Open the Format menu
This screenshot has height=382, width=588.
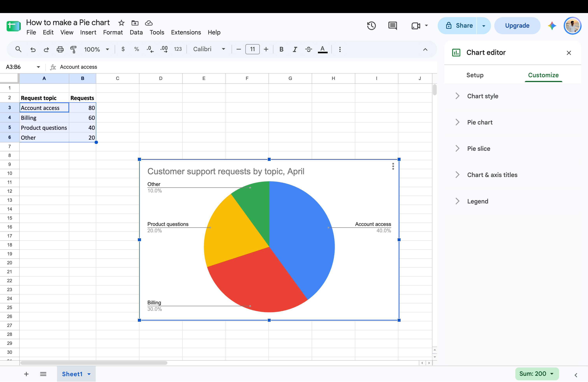coord(113,32)
